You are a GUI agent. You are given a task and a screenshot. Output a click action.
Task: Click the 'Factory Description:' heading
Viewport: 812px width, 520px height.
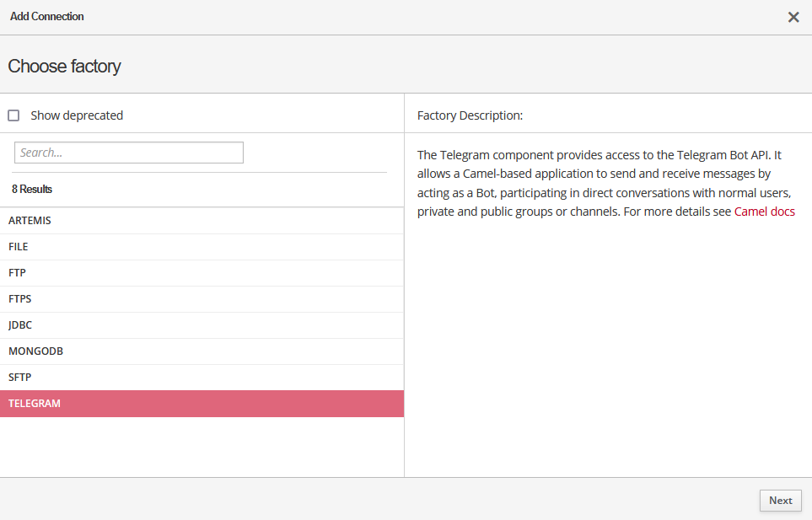470,115
